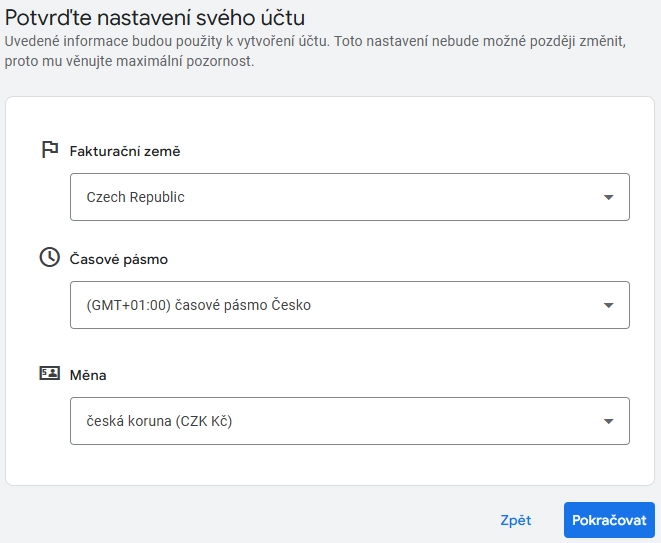Expand the česká koruna currency dropdown arrow
Image resolution: width=661 pixels, height=543 pixels.
tap(608, 421)
